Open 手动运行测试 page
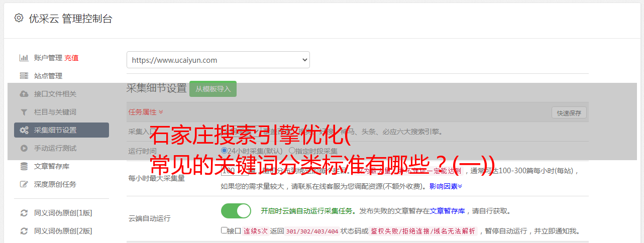 pyautogui.click(x=55, y=148)
